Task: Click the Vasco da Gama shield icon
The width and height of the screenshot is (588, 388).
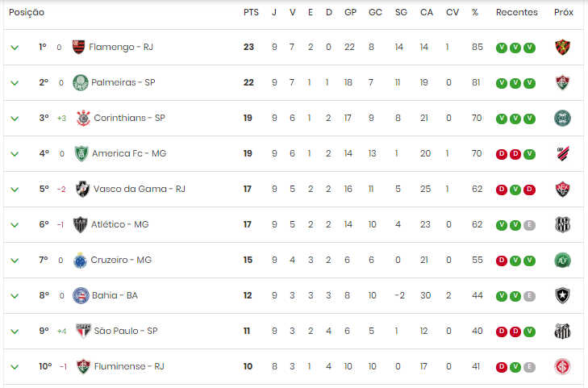Action: 82,189
